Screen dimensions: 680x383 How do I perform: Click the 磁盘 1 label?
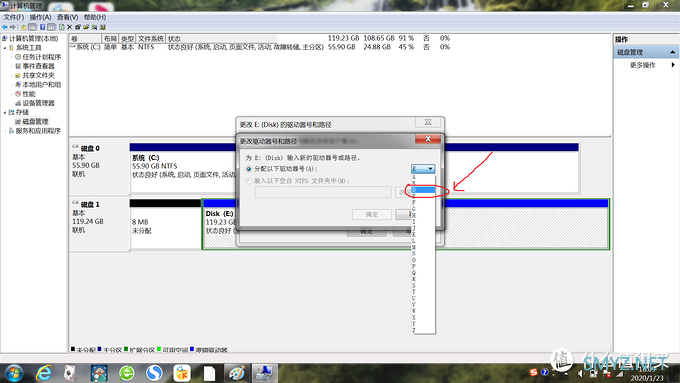point(90,204)
